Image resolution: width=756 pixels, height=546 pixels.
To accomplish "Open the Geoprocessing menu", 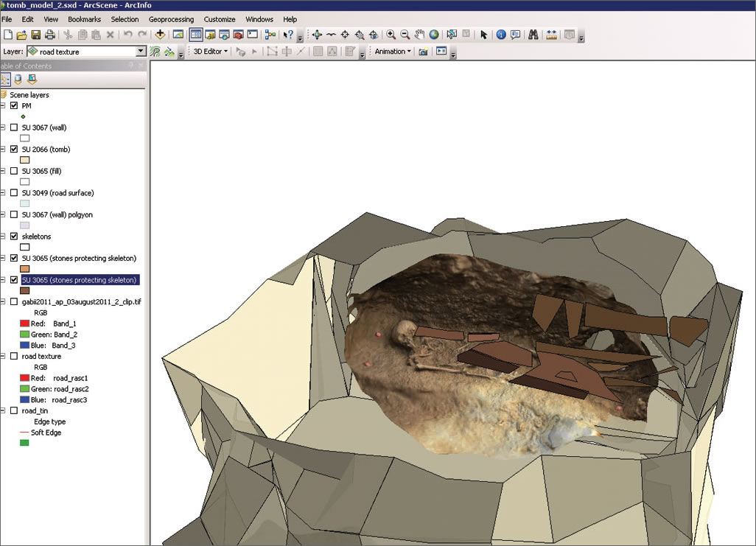I will [x=171, y=19].
